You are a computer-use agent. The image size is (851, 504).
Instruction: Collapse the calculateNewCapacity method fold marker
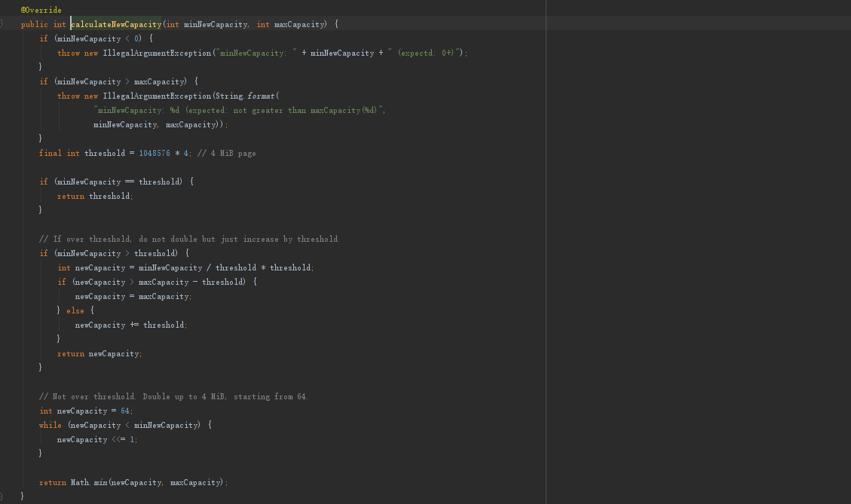[2, 24]
